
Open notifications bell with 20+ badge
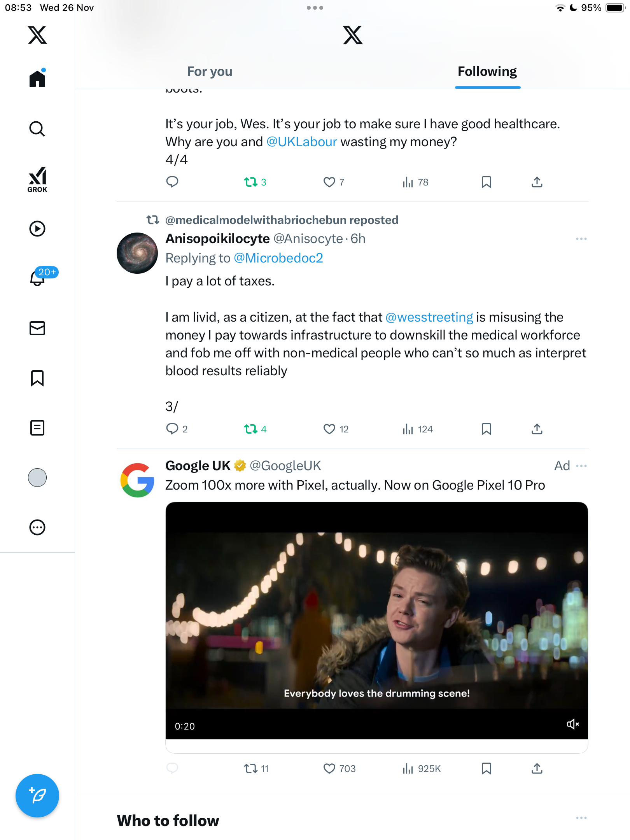point(38,278)
